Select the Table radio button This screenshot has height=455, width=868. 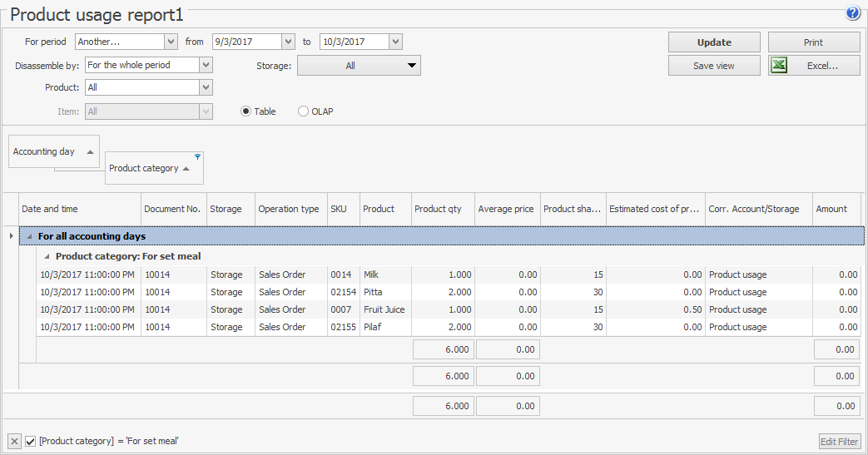[246, 111]
